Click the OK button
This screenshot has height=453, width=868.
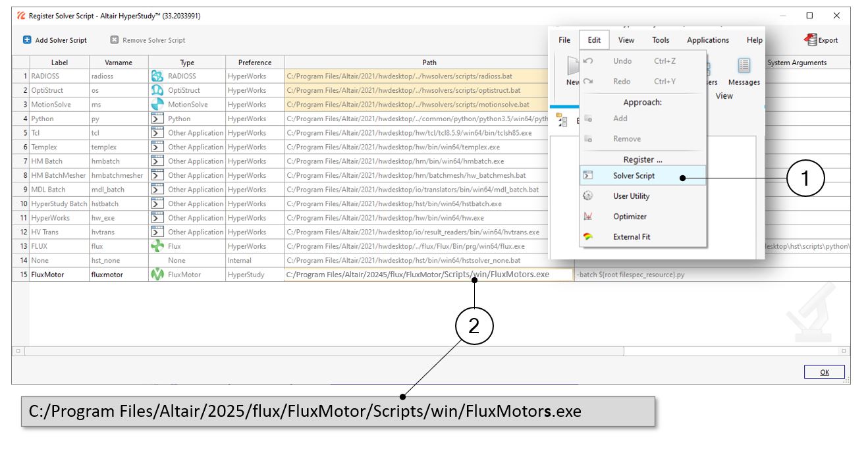(825, 372)
